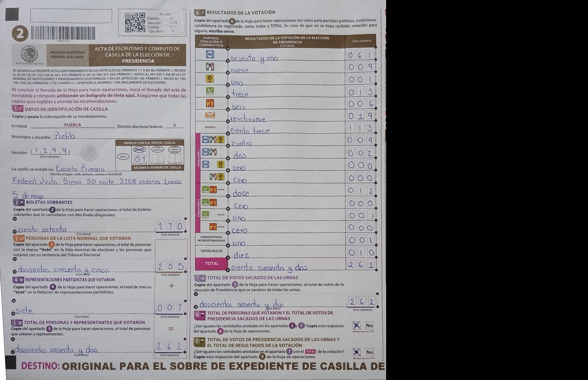Click the yellow PRD sun logo beside 'uno'
Image resolution: width=588 pixels, height=380 pixels.
(x=210, y=79)
